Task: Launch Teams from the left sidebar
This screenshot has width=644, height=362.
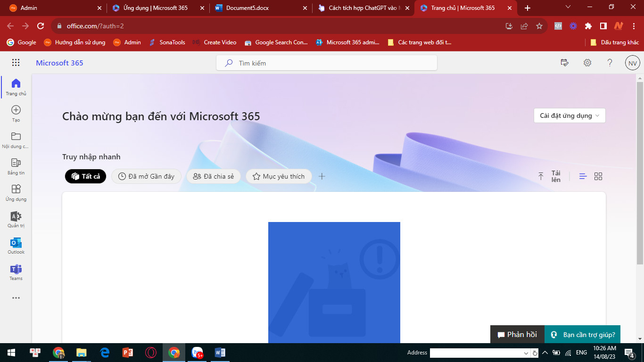Action: click(x=16, y=272)
